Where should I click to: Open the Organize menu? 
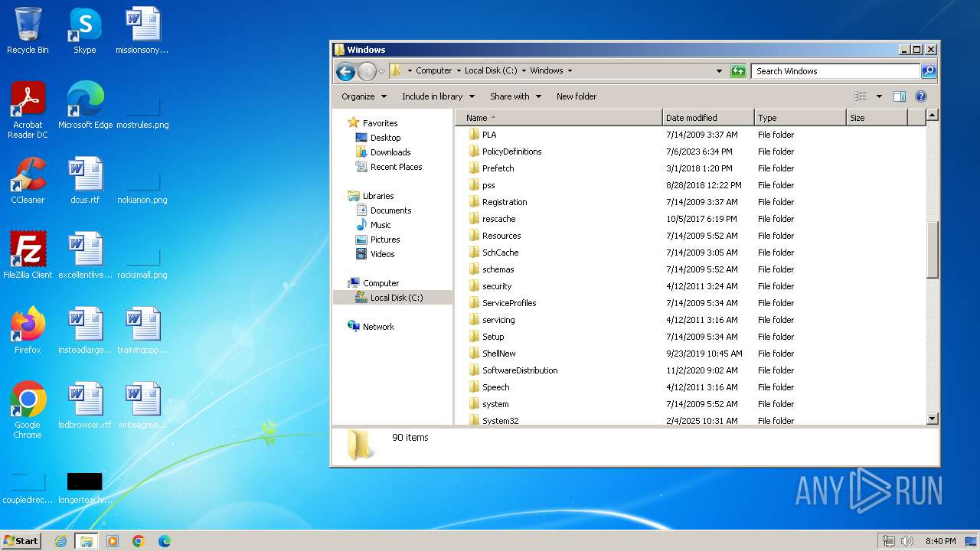coord(364,96)
